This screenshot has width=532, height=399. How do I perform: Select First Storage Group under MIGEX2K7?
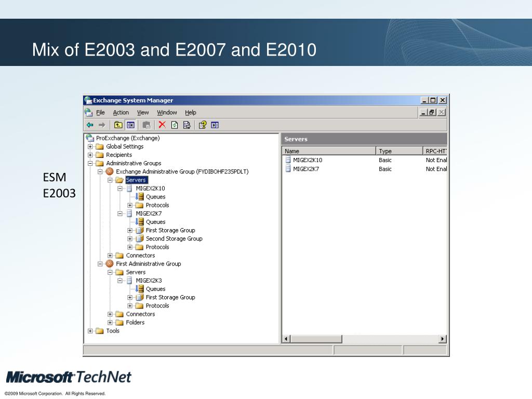click(x=170, y=230)
